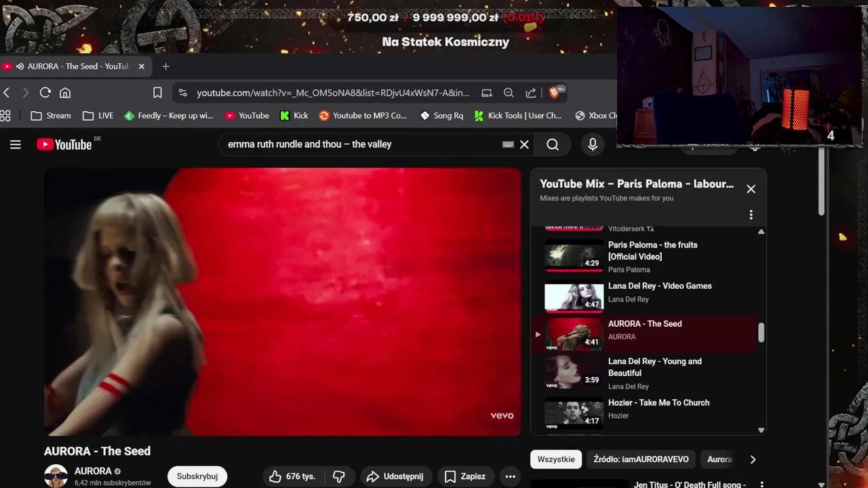Share the video via Udostępnij
868x488 pixels.
tap(395, 476)
